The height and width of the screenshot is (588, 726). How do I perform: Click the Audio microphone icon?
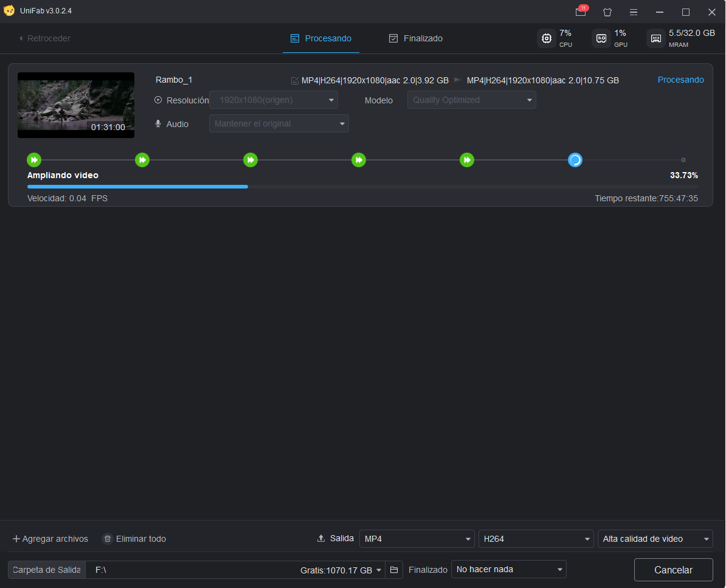click(x=158, y=123)
